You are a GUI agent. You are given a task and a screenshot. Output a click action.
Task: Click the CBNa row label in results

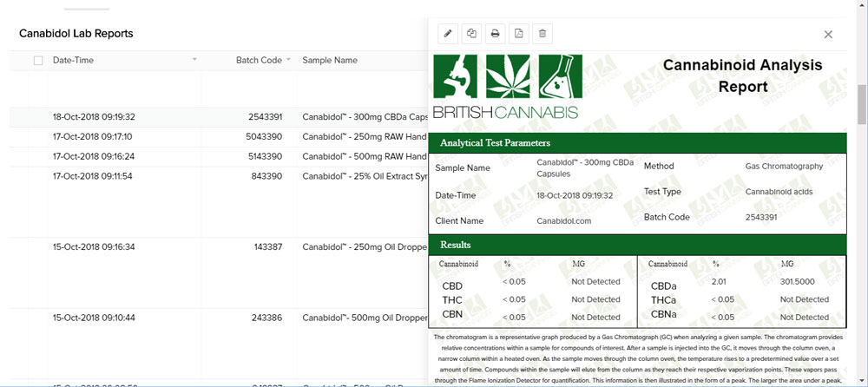pyautogui.click(x=663, y=314)
